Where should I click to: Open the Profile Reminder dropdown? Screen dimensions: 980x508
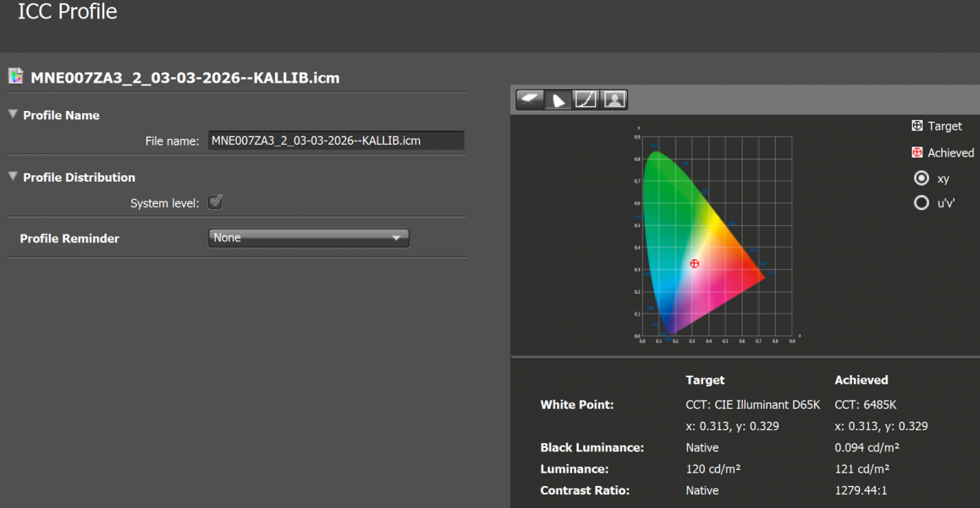click(309, 238)
